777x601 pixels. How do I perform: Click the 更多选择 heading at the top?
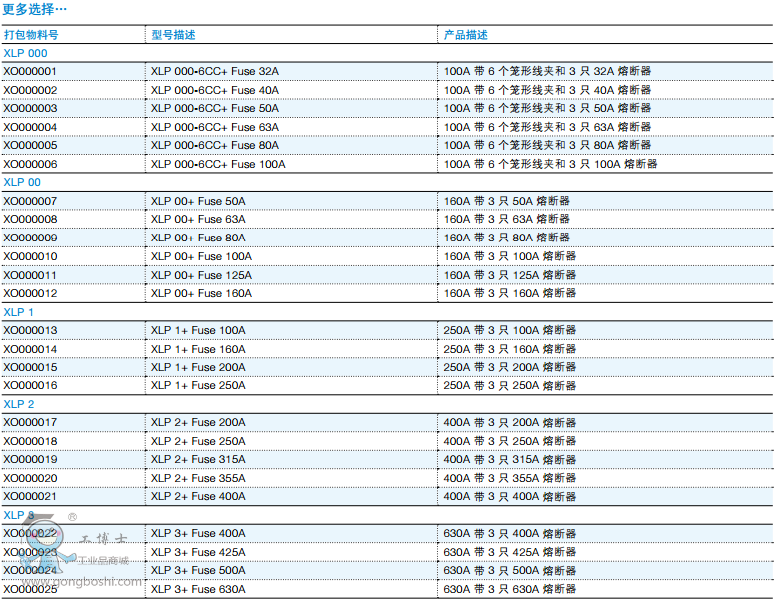point(35,9)
